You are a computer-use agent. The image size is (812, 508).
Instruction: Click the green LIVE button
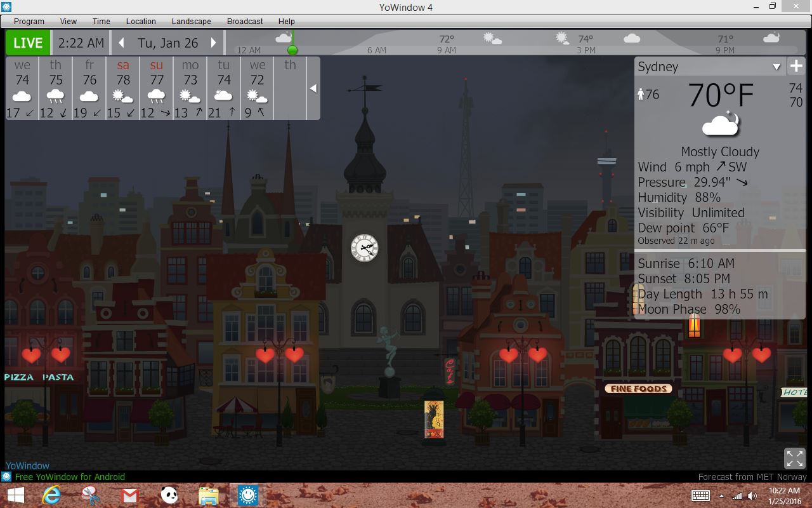click(x=28, y=43)
